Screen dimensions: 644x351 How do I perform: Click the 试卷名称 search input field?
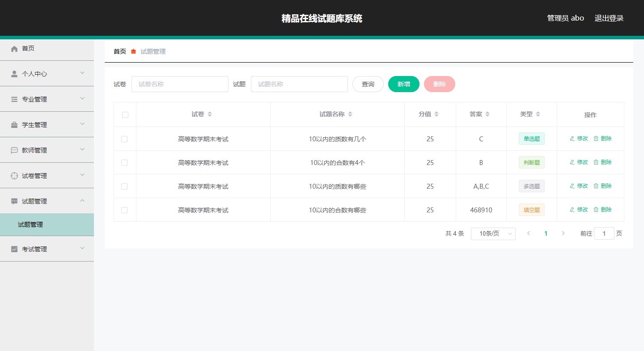(180, 84)
